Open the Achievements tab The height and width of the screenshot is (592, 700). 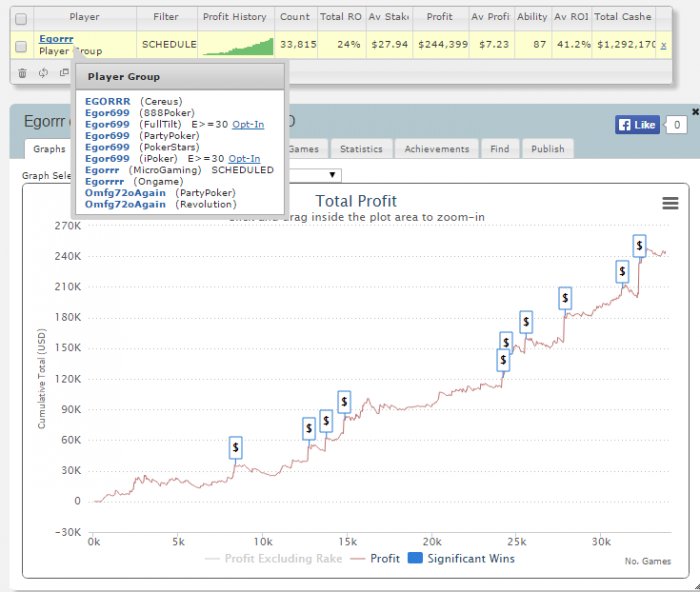437,149
